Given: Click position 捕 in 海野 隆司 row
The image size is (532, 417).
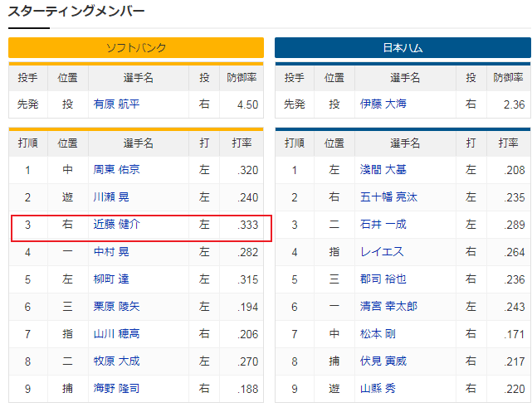Looking at the screenshot, I should [67, 389].
